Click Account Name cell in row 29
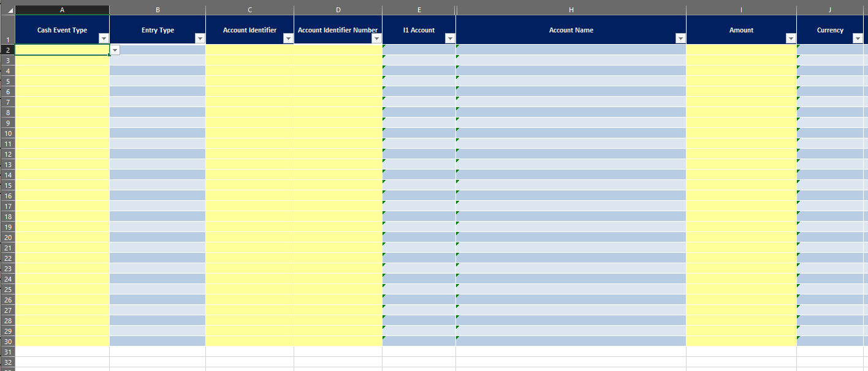The image size is (868, 371). coord(571,331)
